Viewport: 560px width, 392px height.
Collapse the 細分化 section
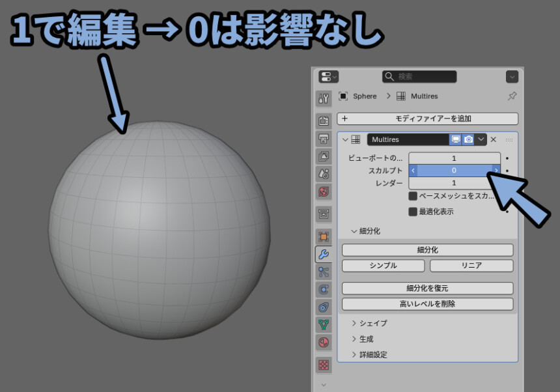click(x=354, y=231)
